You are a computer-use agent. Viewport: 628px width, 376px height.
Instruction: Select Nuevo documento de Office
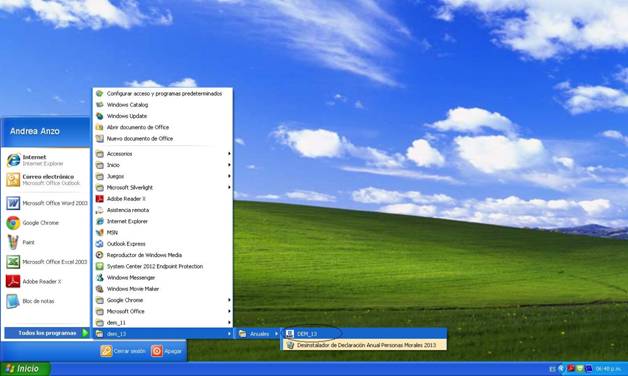(163, 139)
